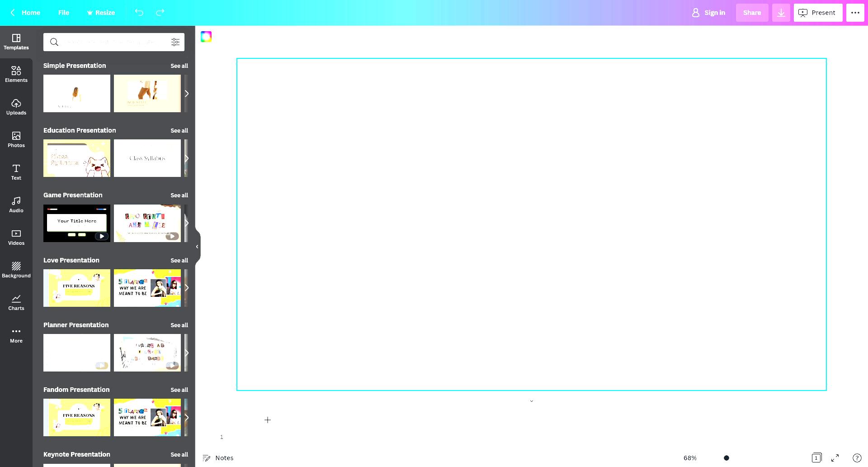The image size is (868, 467).
Task: Open the Audio sidebar tab
Action: coord(16,205)
